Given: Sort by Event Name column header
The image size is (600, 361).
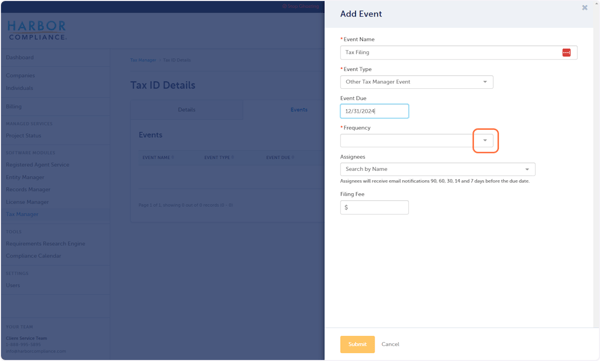Looking at the screenshot, I should (158, 157).
